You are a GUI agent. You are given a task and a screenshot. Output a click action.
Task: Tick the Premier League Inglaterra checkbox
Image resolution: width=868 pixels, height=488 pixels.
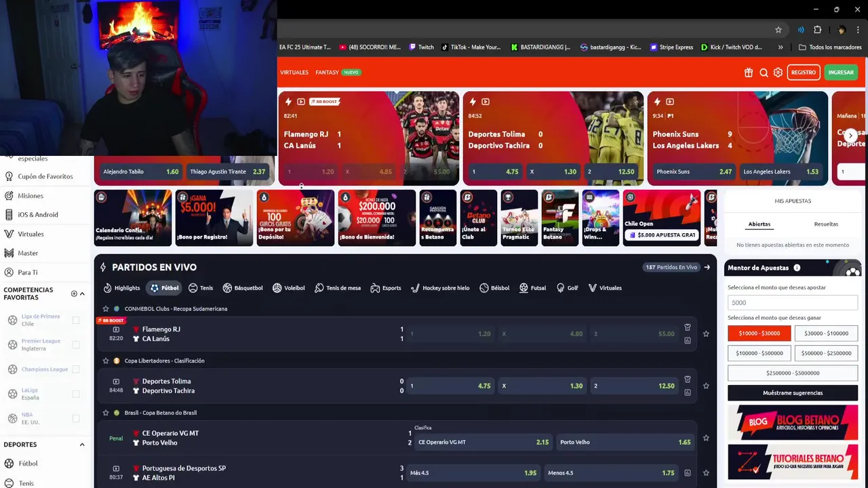[76, 344]
